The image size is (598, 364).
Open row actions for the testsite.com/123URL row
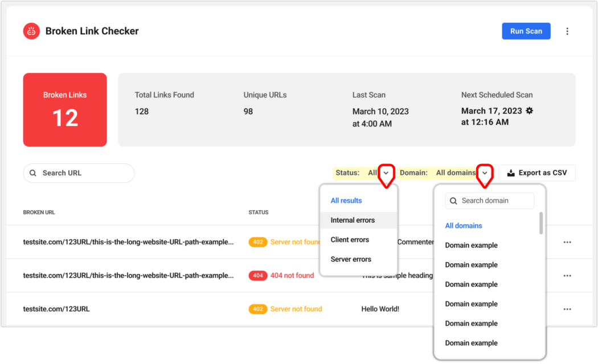[567, 309]
